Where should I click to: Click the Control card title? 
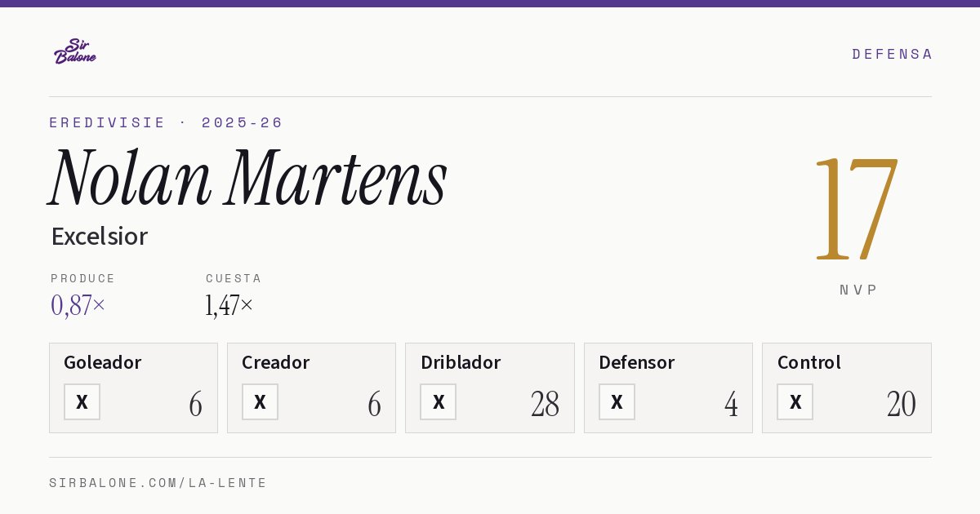tap(808, 362)
